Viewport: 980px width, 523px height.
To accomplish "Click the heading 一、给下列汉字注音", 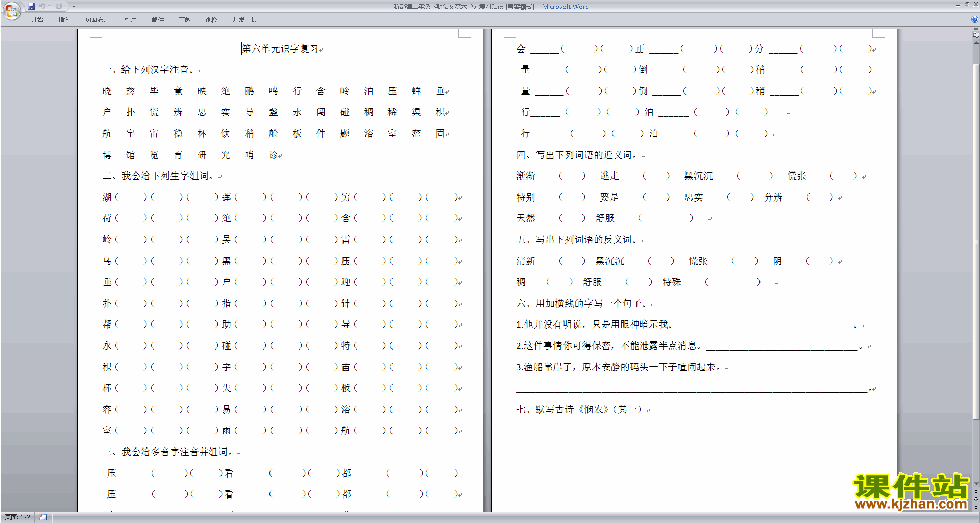I will 148,70.
